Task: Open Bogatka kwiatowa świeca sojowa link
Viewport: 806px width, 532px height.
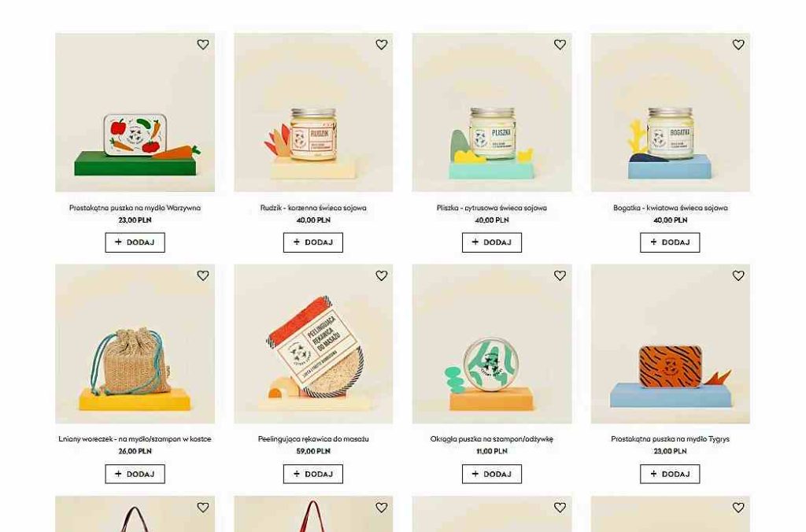Action: pos(671,208)
